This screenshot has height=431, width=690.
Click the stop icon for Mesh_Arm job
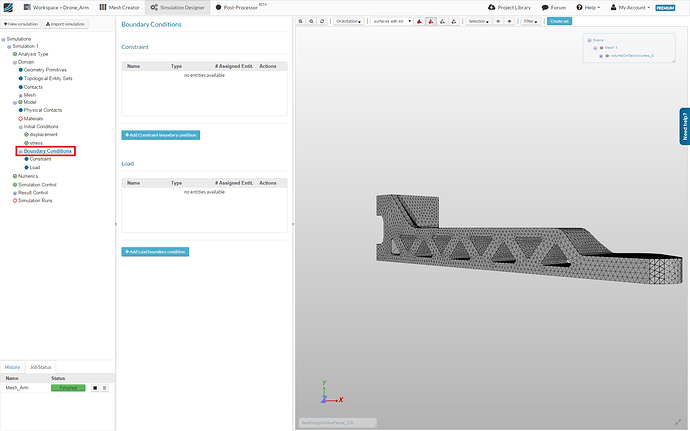tap(95, 387)
